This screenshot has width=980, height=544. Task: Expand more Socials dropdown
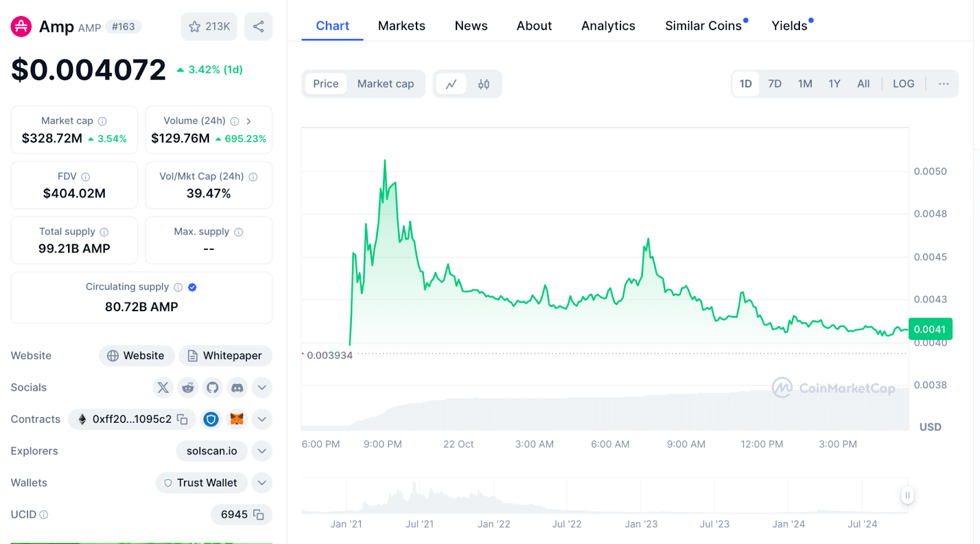click(262, 387)
